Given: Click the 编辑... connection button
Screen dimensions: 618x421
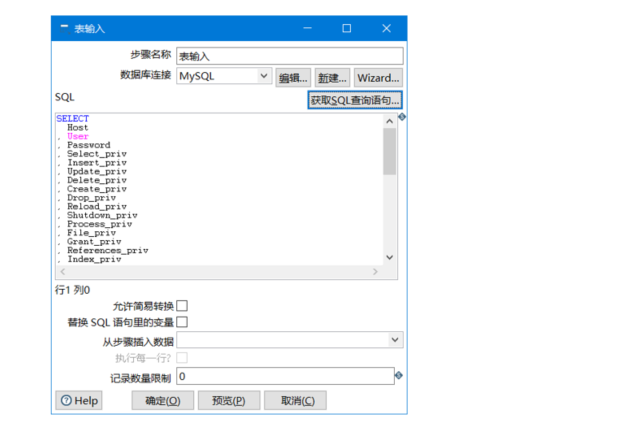Looking at the screenshot, I should pos(293,78).
